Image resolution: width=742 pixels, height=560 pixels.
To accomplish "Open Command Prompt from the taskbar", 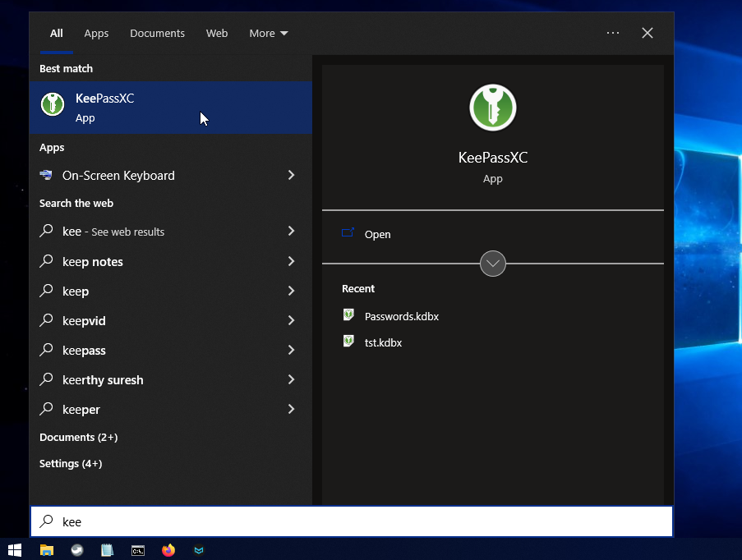I will pos(138,550).
